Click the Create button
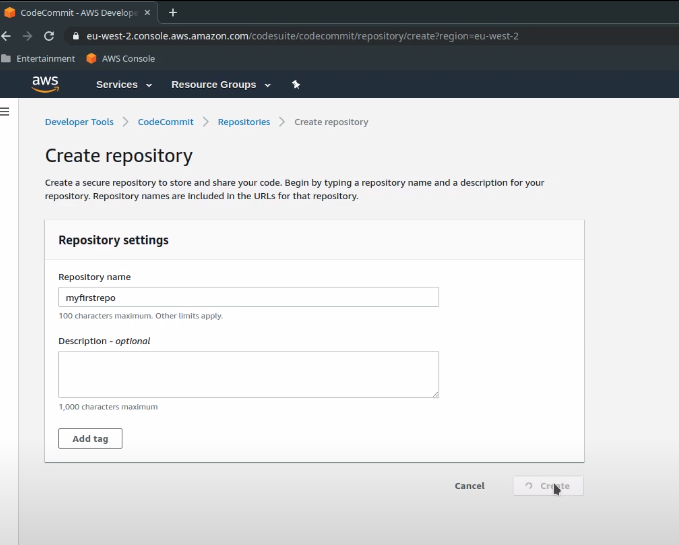 click(548, 486)
